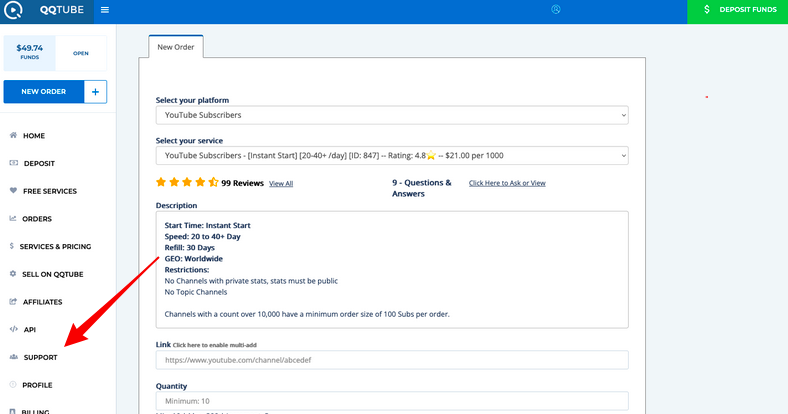Click the dollar sign deposit icon
Image resolution: width=788 pixels, height=414 pixels.
[x=707, y=10]
